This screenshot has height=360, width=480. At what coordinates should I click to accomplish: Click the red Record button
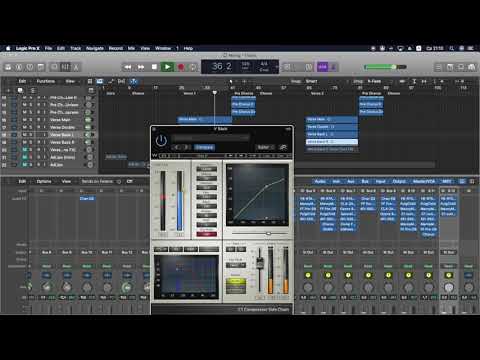181,67
